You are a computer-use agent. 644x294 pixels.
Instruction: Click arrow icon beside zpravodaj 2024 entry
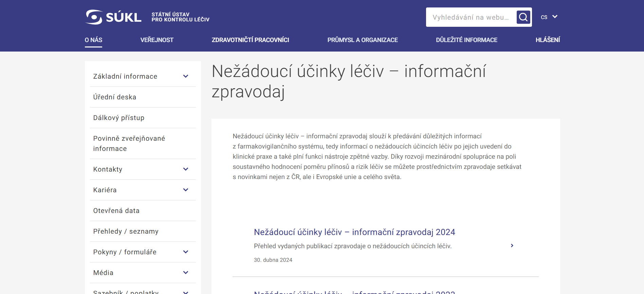pyautogui.click(x=512, y=246)
